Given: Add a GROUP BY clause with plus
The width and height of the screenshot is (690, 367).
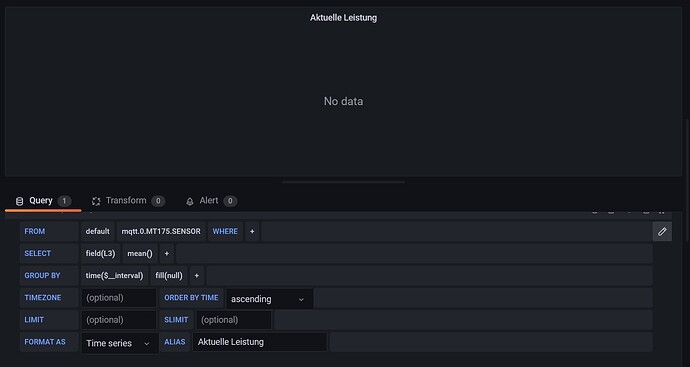Looking at the screenshot, I should point(197,275).
